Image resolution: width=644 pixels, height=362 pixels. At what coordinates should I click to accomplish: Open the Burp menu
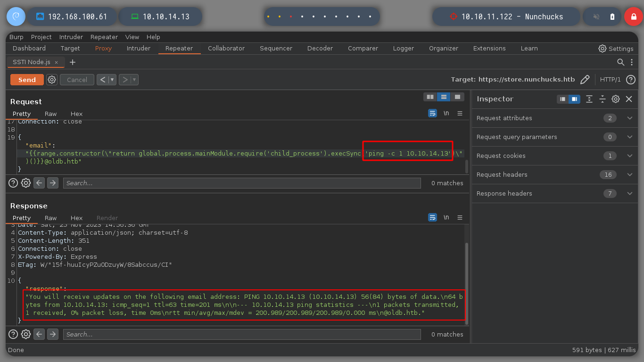[x=16, y=37]
